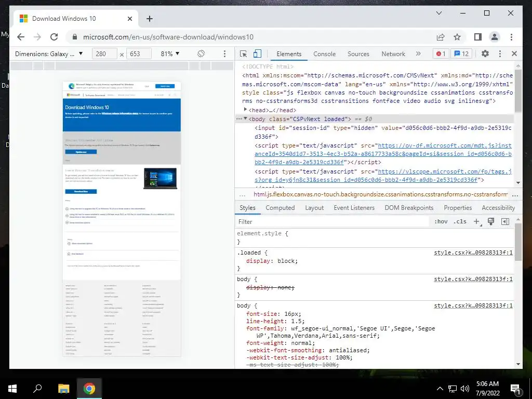Viewport: 532px width, 399px height.
Task: Switch to the Console tab
Action: [x=324, y=54]
